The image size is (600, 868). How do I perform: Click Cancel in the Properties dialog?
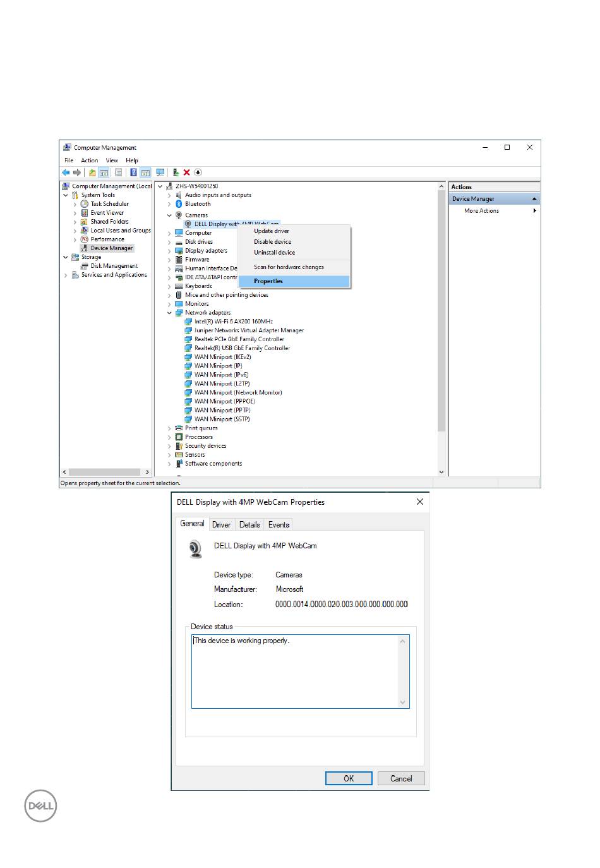(401, 778)
